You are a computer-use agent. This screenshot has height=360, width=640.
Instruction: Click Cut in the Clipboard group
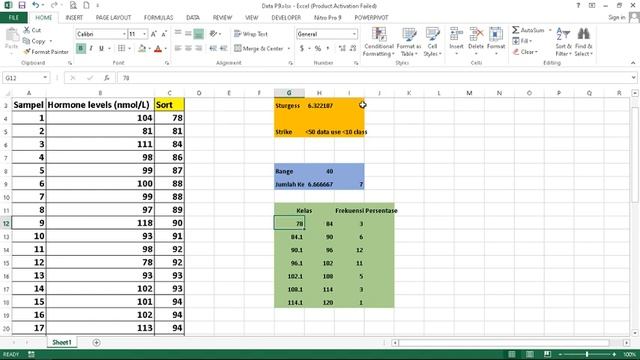pos(32,30)
